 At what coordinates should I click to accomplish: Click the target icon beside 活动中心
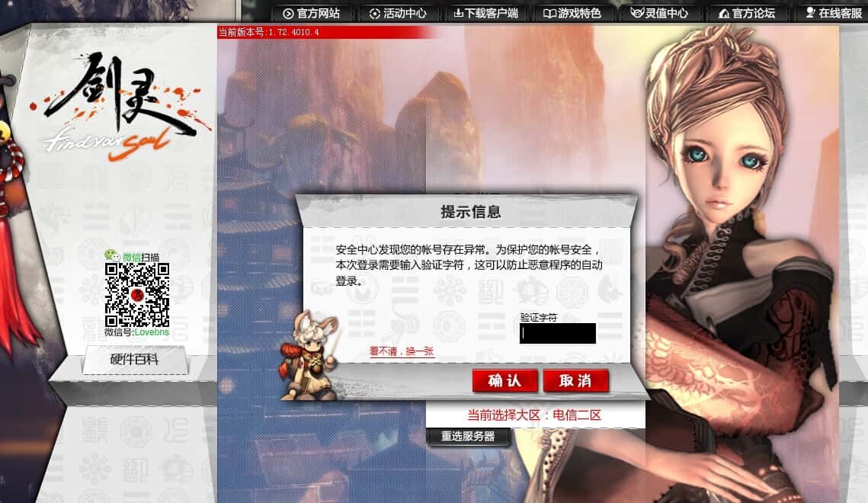375,14
